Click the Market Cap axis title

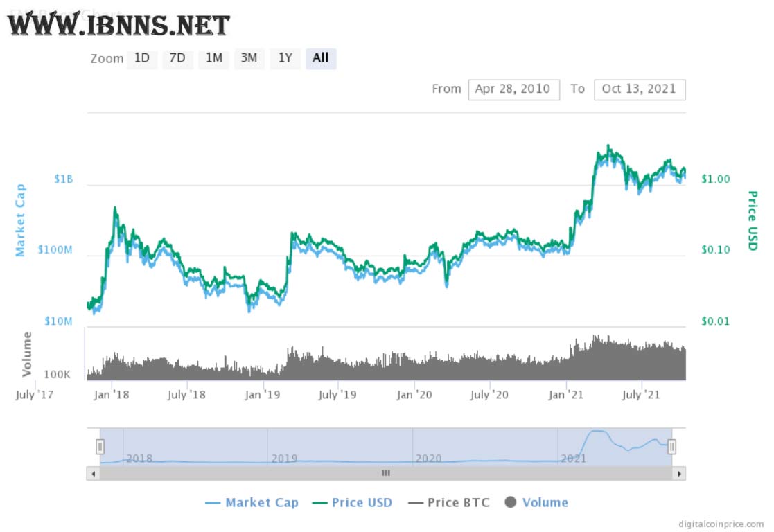coord(19,220)
